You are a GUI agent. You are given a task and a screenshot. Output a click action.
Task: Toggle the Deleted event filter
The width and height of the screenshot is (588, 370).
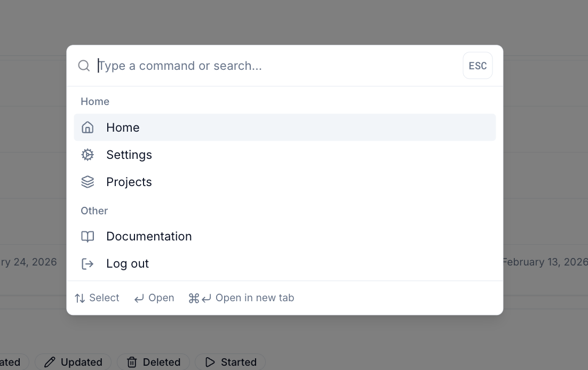[x=153, y=362]
